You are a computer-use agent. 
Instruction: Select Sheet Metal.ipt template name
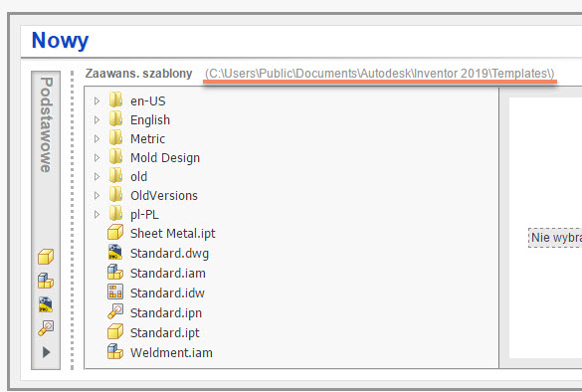click(x=173, y=234)
